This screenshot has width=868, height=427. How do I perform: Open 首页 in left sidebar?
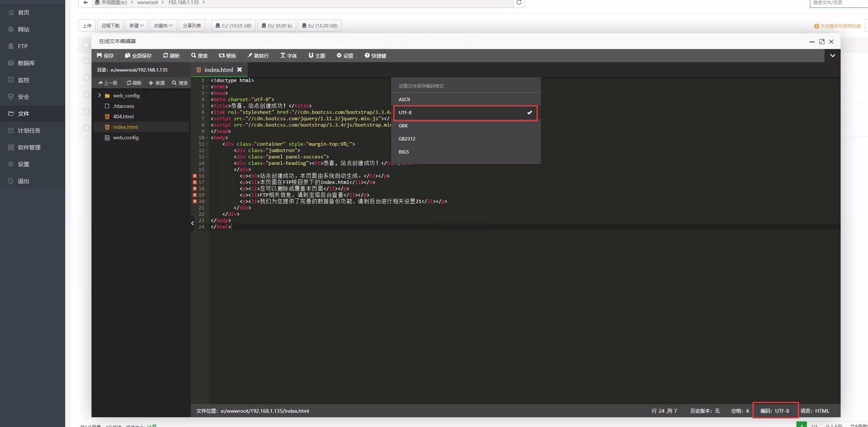tap(23, 12)
